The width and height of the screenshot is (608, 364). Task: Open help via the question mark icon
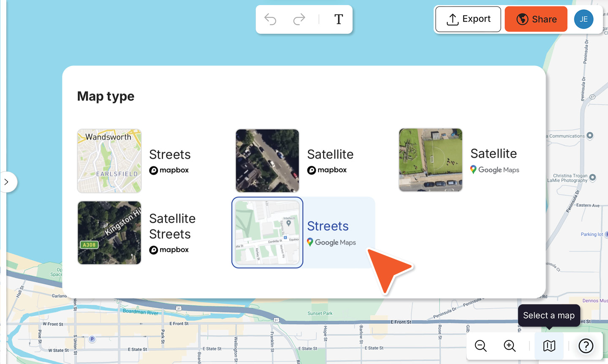tap(586, 346)
